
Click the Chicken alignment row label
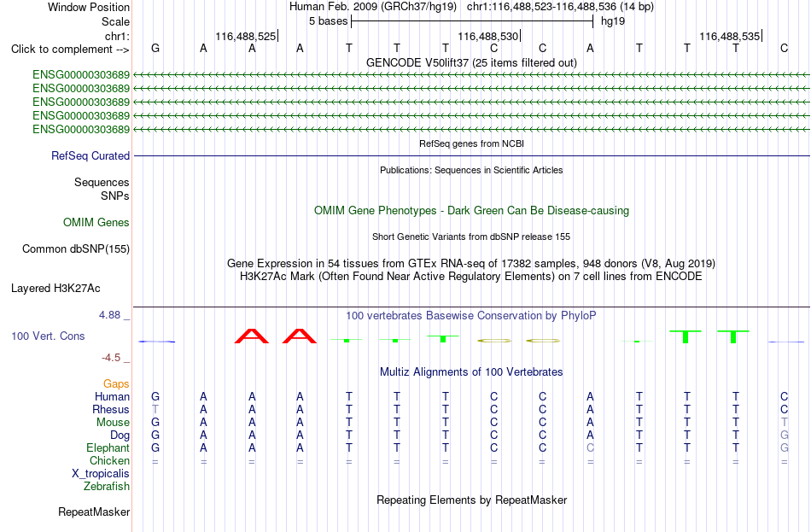[x=109, y=460]
